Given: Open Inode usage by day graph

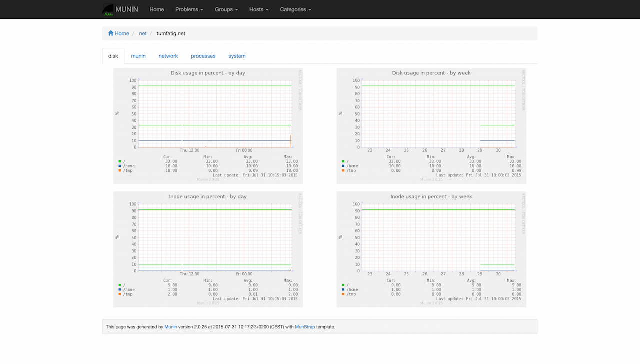Looking at the screenshot, I should pos(208,249).
